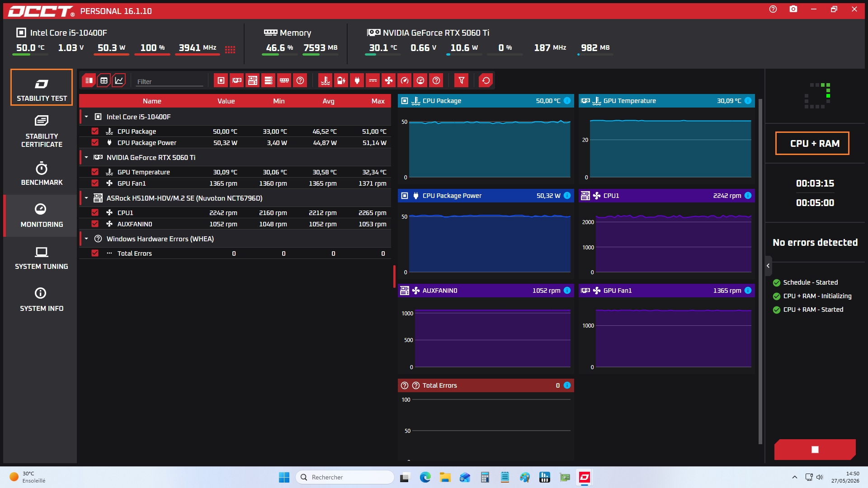868x488 pixels.
Task: Open the Stability Test section
Action: tap(42, 87)
